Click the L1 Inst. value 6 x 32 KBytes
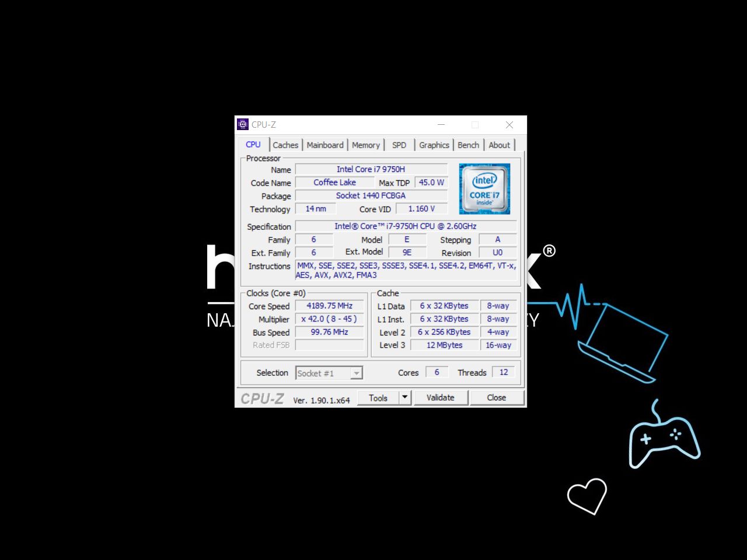The height and width of the screenshot is (560, 747). tap(444, 319)
